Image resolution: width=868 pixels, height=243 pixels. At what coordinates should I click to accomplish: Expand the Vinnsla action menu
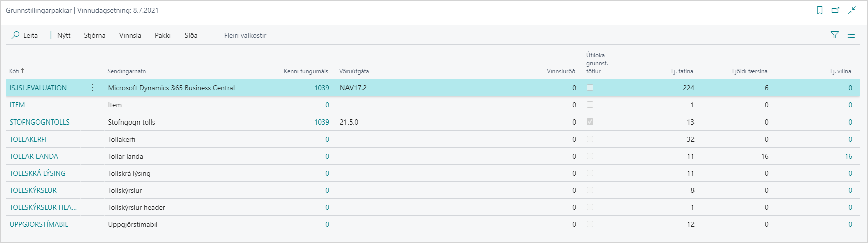[130, 35]
